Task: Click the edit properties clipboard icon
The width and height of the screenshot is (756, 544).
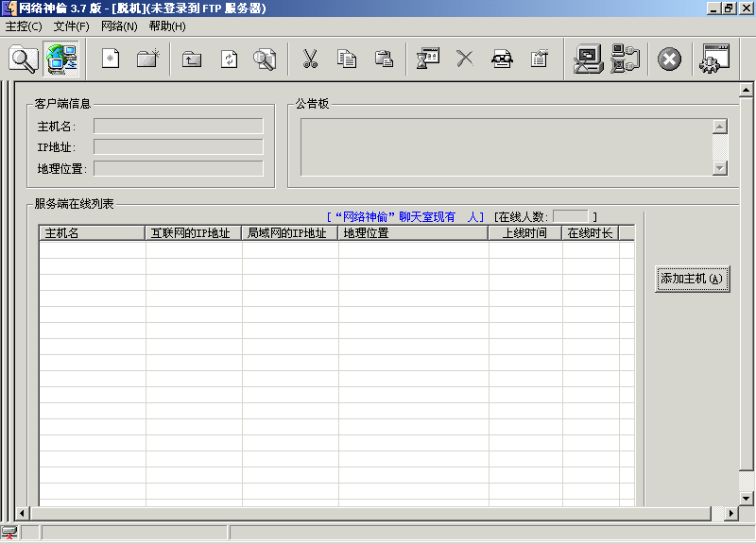Action: pos(539,59)
